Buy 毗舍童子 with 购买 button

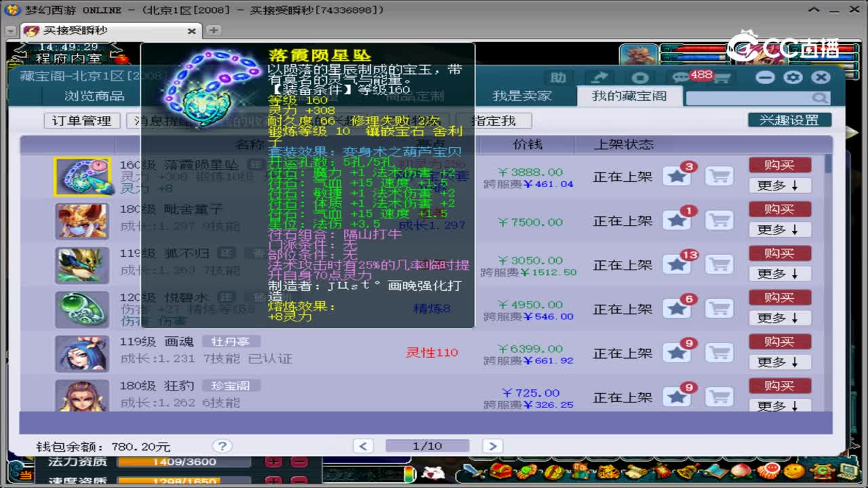point(780,209)
